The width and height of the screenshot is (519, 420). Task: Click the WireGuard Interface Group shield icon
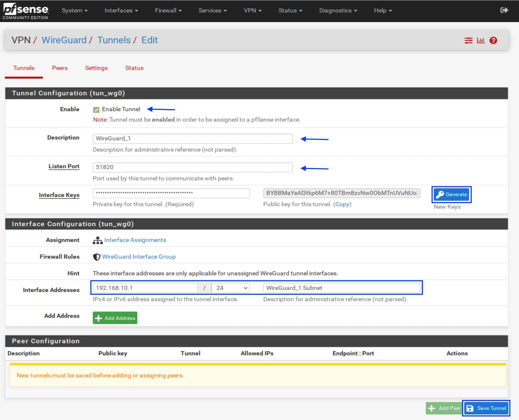pyautogui.click(x=97, y=257)
